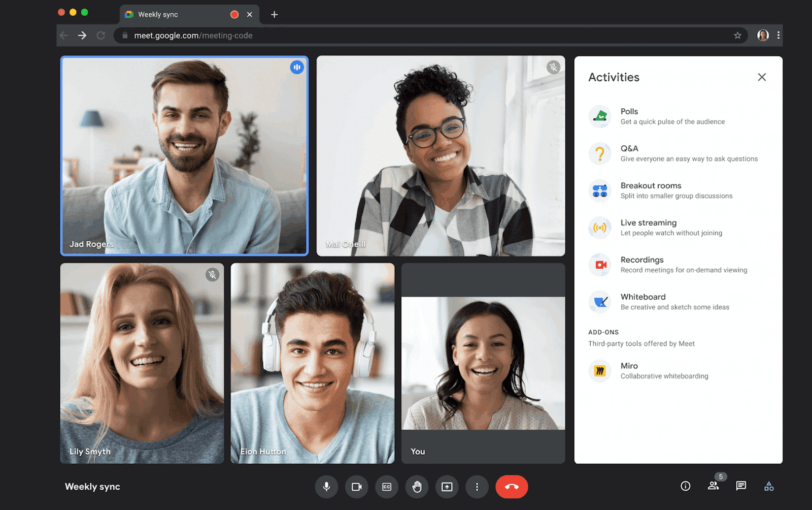Present your screen to everyone
This screenshot has width=812, height=510.
click(447, 487)
